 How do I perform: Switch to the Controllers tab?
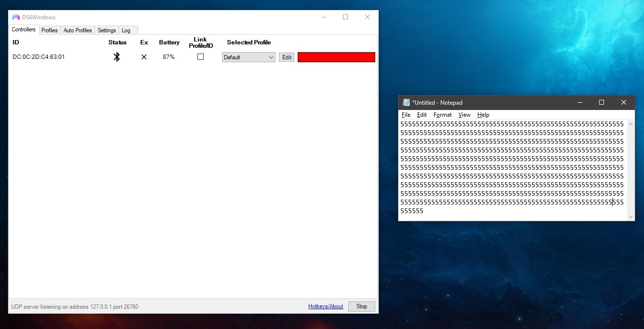coord(24,29)
